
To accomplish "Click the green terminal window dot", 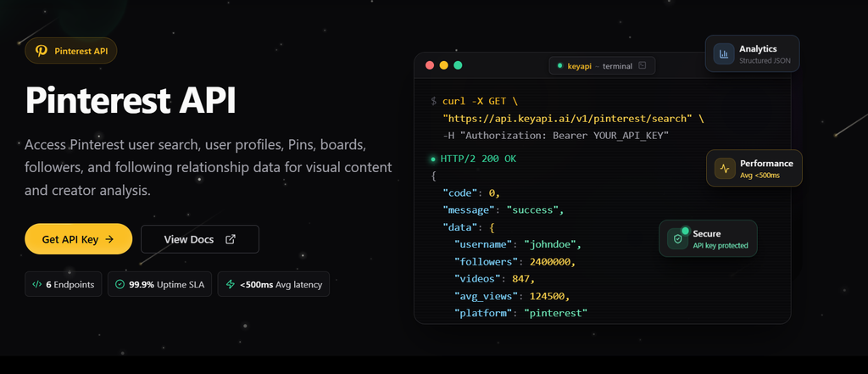I will pyautogui.click(x=458, y=64).
